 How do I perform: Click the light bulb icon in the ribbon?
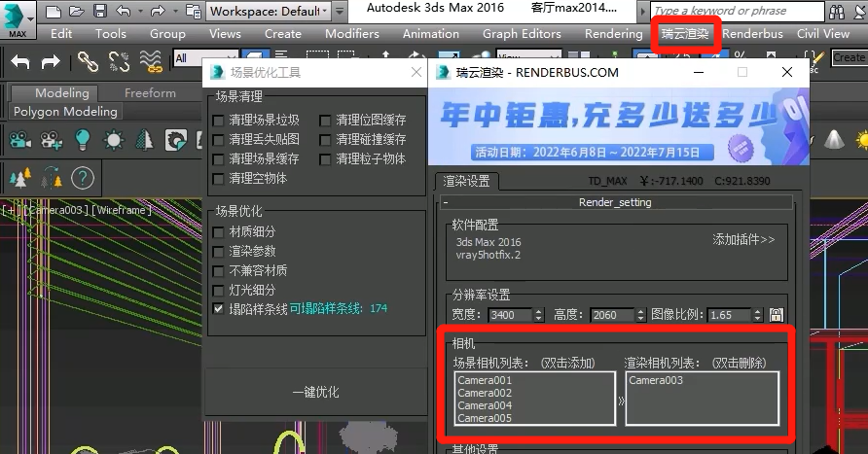point(83,140)
